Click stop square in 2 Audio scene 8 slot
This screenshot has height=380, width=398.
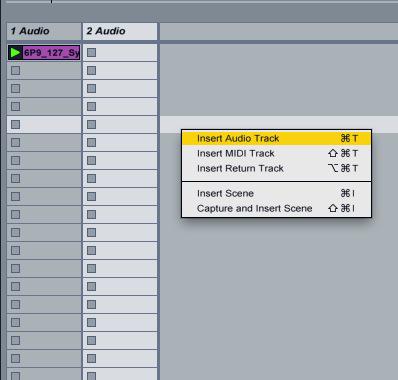91,178
